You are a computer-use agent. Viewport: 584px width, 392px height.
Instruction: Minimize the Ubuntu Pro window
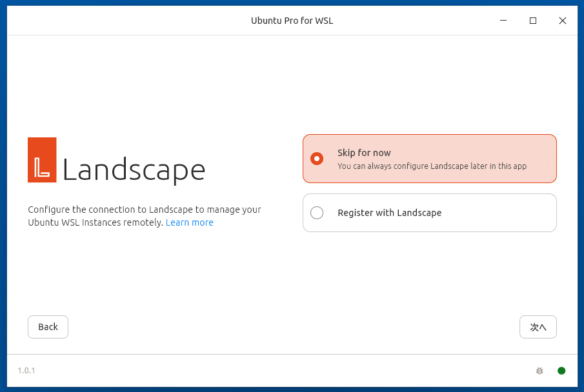pos(503,21)
